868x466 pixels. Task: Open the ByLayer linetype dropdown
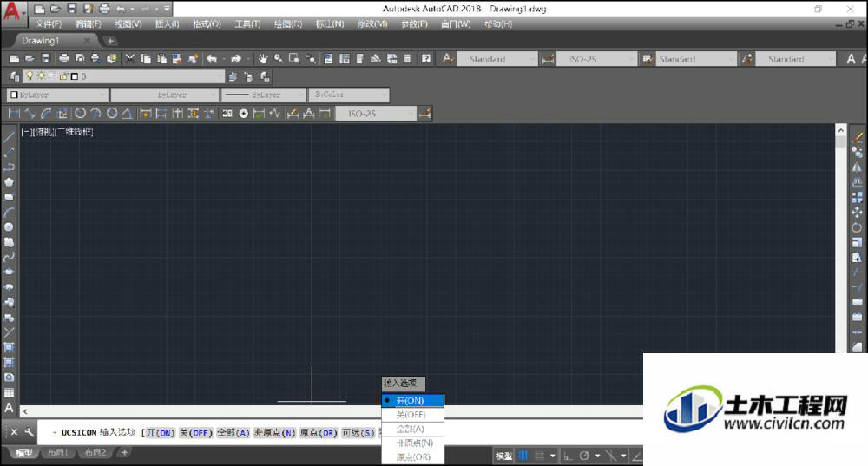tap(164, 95)
